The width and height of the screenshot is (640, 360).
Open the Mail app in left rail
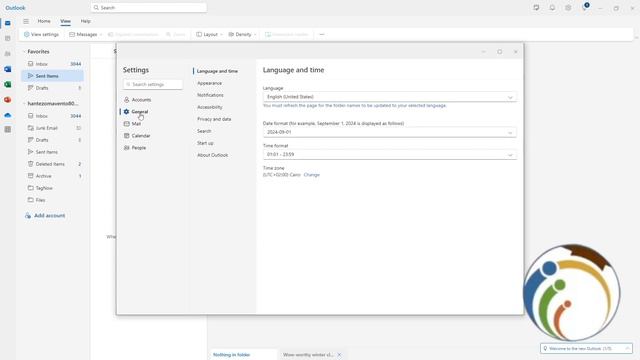point(7,23)
